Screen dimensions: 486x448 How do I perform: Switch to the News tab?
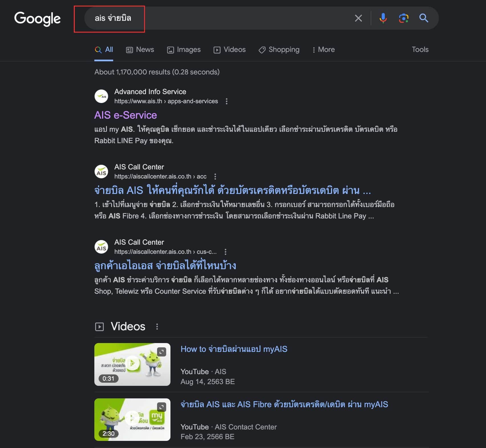pos(140,50)
